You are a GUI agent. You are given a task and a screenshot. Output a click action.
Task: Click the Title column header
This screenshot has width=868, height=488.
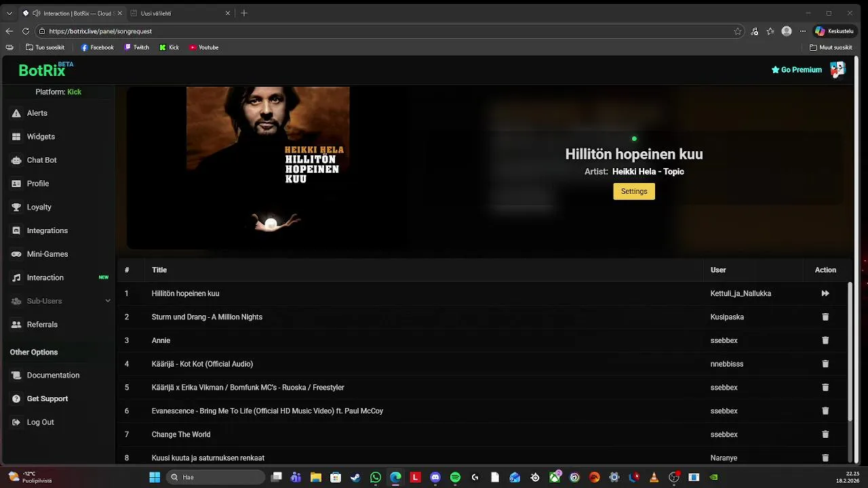[159, 270]
